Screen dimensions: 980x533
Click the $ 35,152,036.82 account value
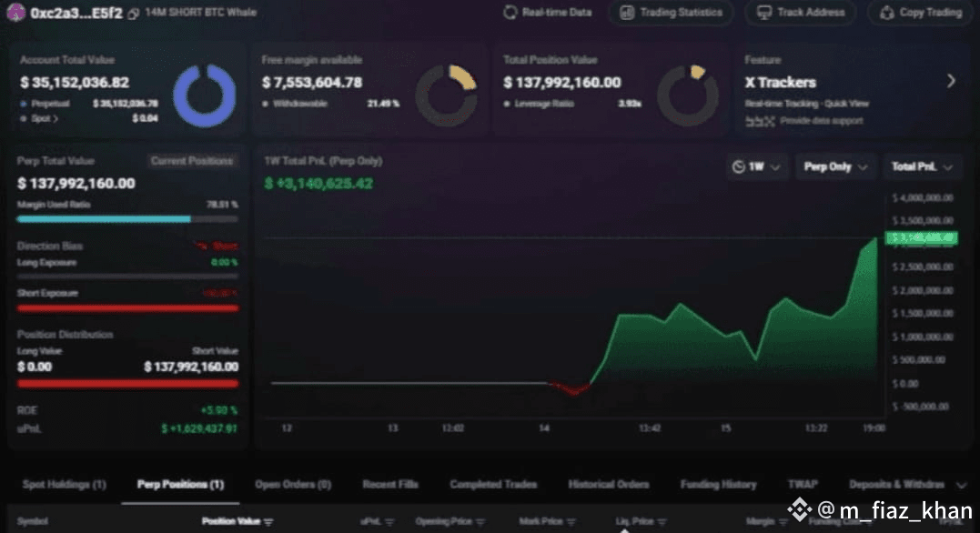click(75, 83)
